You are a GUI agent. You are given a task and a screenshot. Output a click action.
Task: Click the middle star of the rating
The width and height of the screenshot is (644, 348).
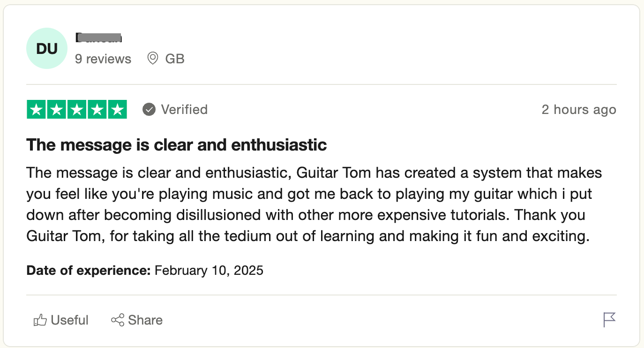[x=77, y=110]
